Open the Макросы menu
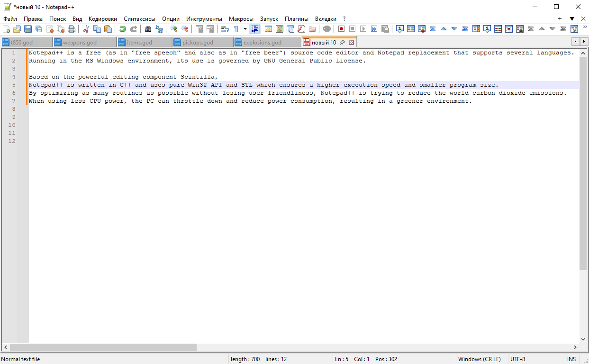Screen dimensions: 589x364 point(241,19)
